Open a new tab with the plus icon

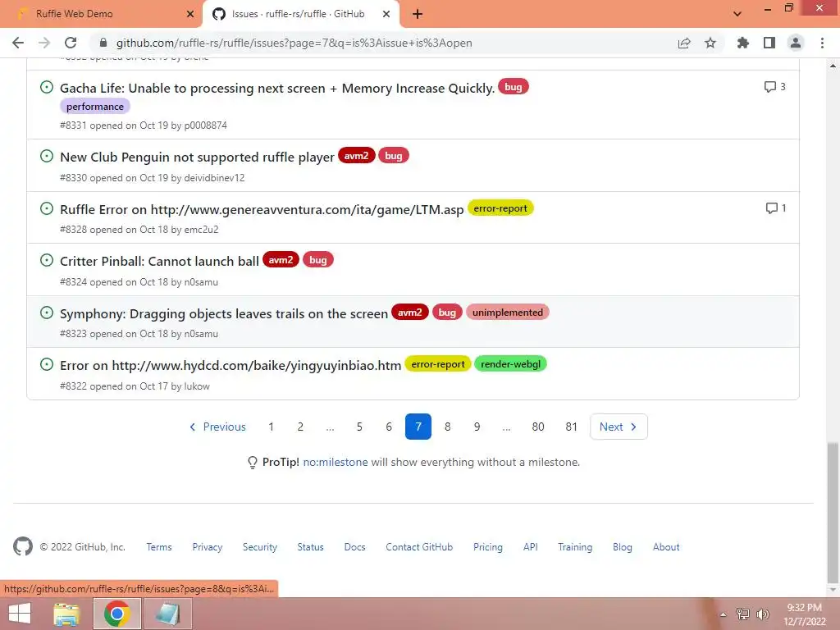click(x=418, y=14)
